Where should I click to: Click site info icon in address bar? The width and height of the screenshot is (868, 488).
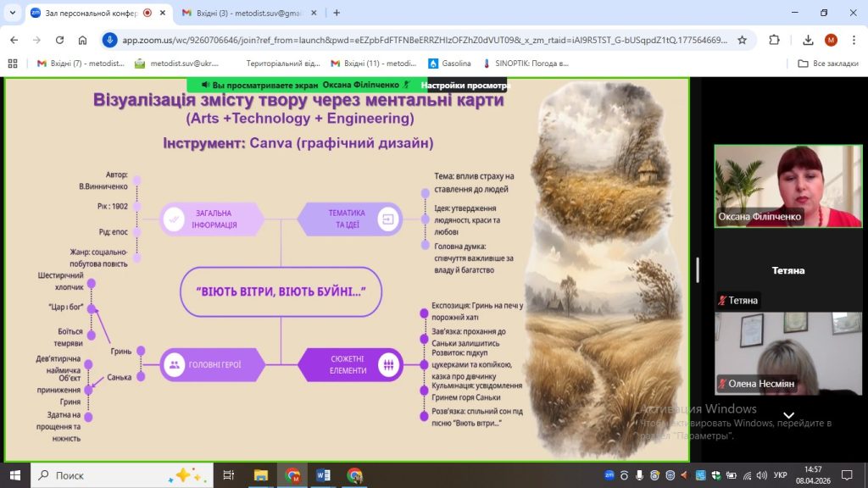pyautogui.click(x=110, y=40)
